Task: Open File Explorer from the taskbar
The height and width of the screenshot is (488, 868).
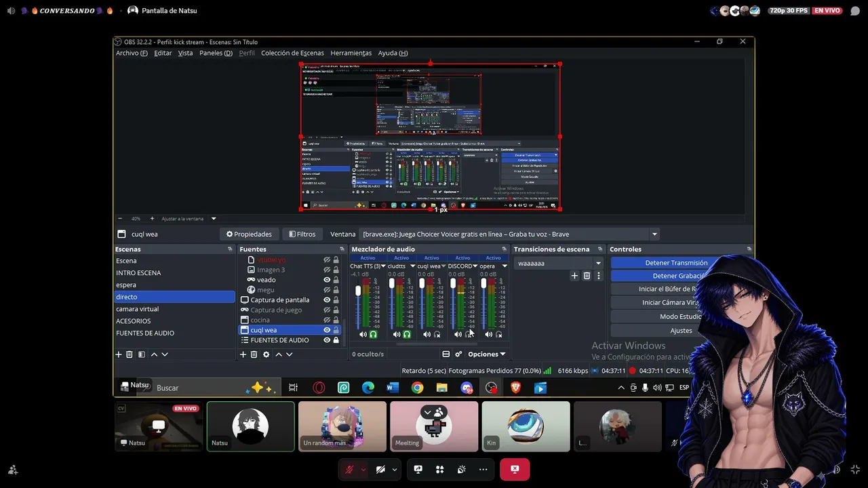Action: [442, 388]
